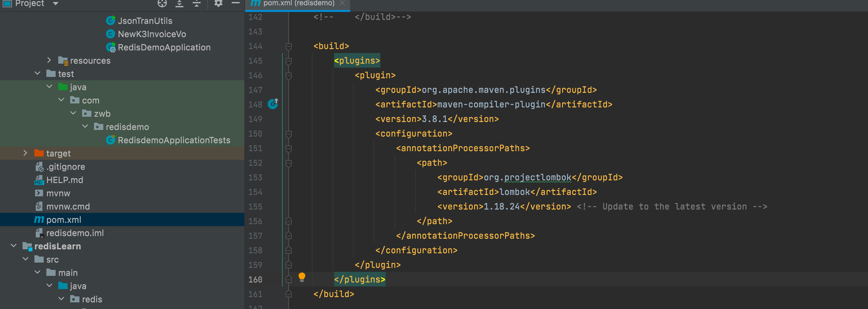Click the locate/select opened file crosshair icon
The image size is (868, 309).
point(162,3)
